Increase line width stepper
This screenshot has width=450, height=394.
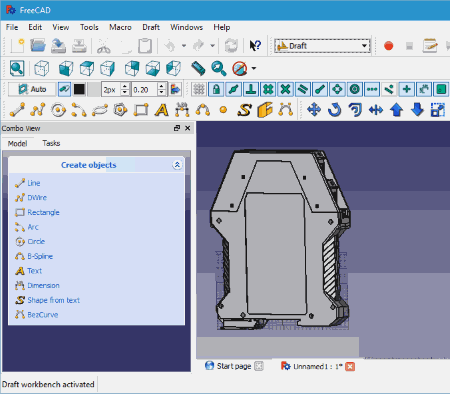(125, 86)
